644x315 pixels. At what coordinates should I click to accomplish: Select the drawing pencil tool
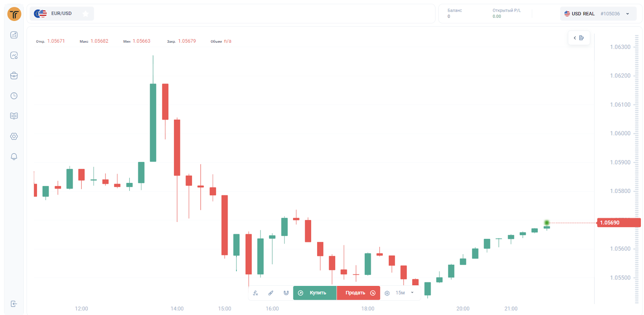pyautogui.click(x=271, y=293)
